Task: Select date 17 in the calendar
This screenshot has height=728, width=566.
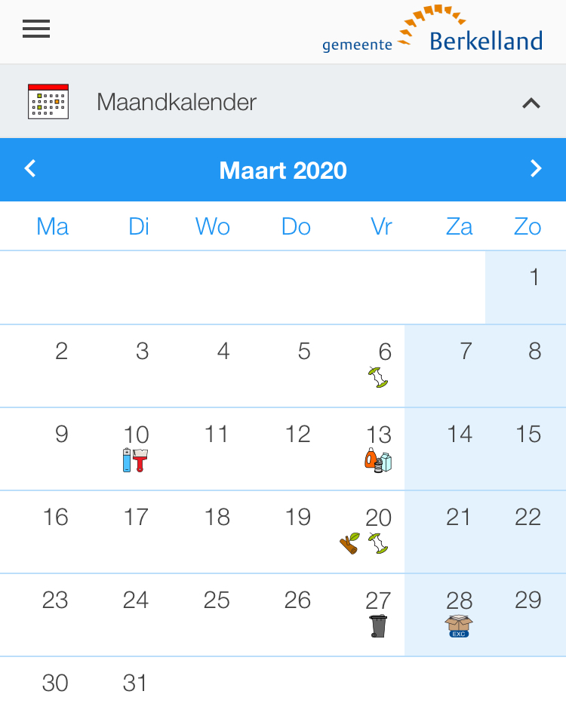Action: (136, 518)
